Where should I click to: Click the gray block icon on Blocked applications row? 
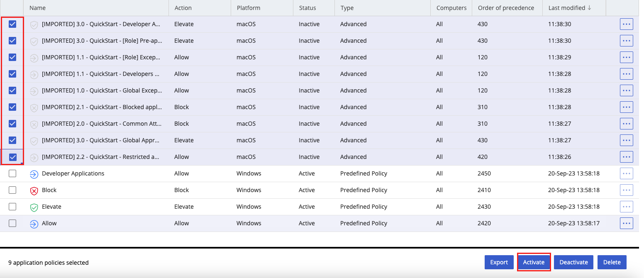(34, 107)
